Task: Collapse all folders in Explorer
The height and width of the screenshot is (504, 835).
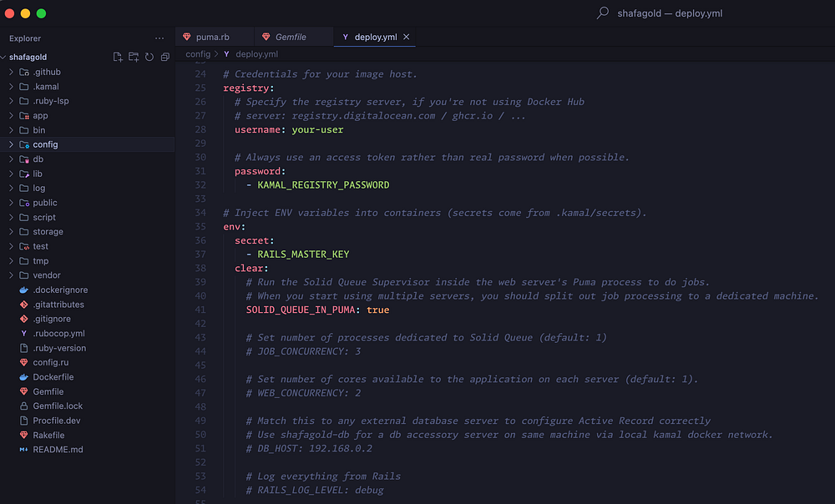Action: pyautogui.click(x=165, y=57)
